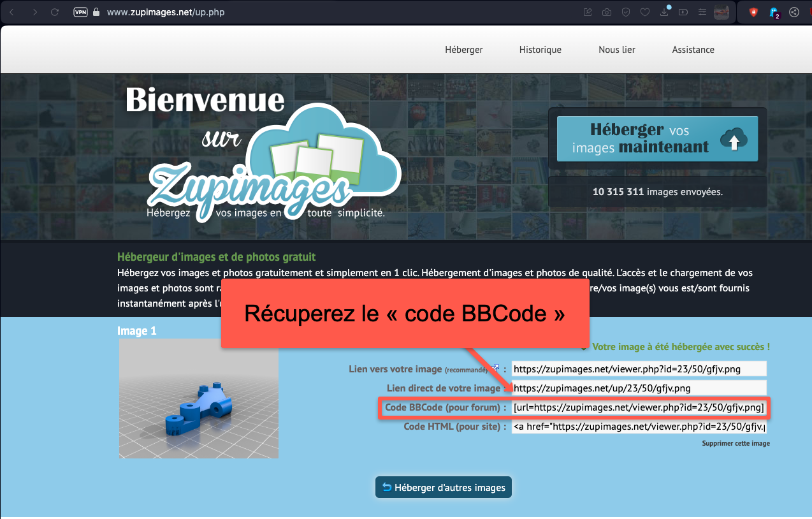Open the battery saver icon

tap(683, 12)
